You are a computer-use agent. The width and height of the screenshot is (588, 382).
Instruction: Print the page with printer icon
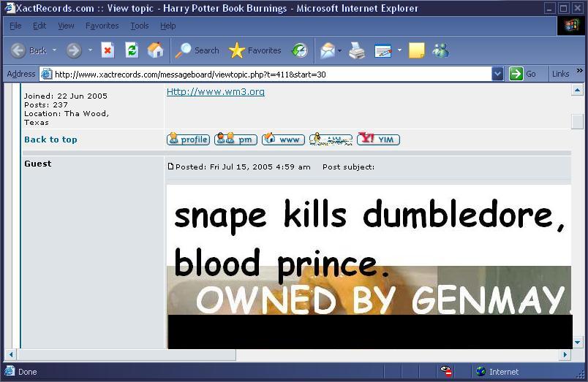357,50
